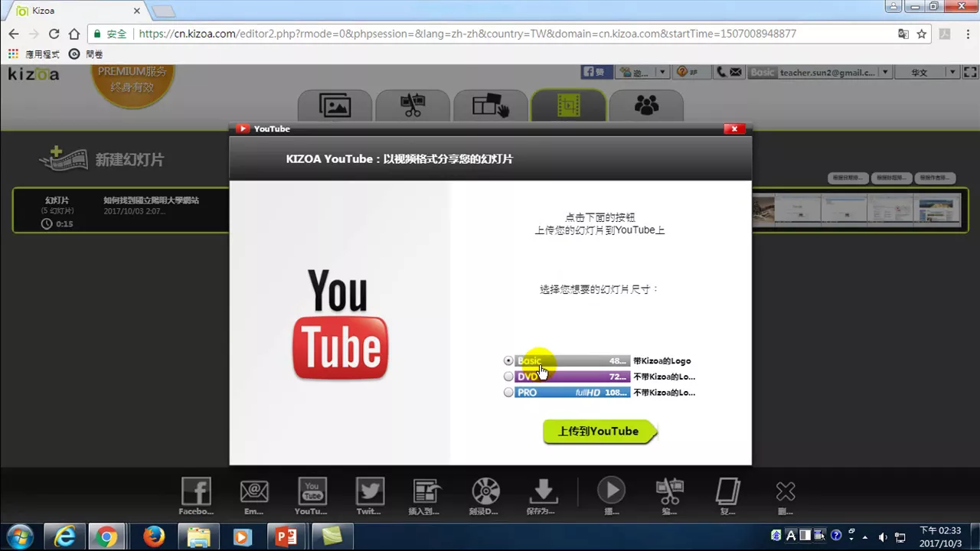Click the translate page icon in address bar

(903, 34)
